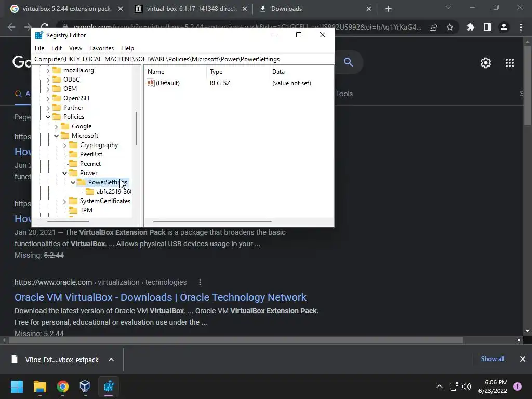Screen dimensions: 532x399
Task: Open more options for oracle.com result
Action: tap(200, 282)
